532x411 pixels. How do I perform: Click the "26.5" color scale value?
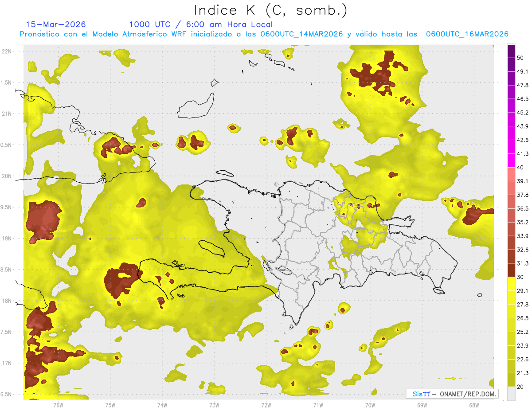pos(523,318)
